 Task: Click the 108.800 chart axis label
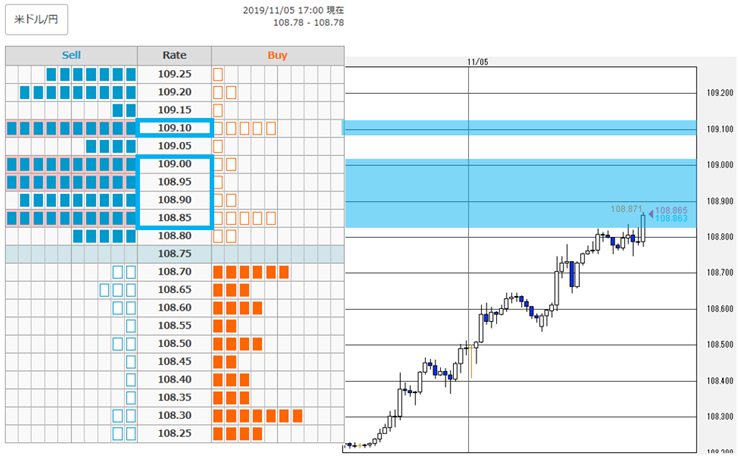[x=720, y=237]
